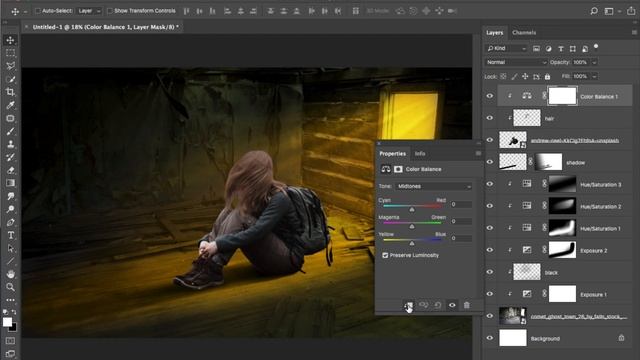Click the lock position icon in Layers

525,76
